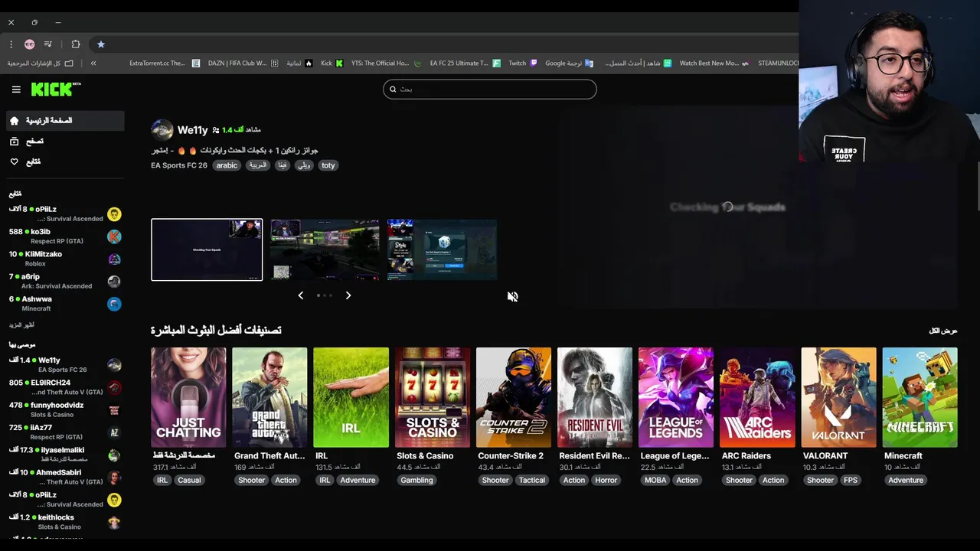This screenshot has height=551, width=980.
Task: Open funnyhoodvidz's avatar in recommended list
Action: point(114,410)
